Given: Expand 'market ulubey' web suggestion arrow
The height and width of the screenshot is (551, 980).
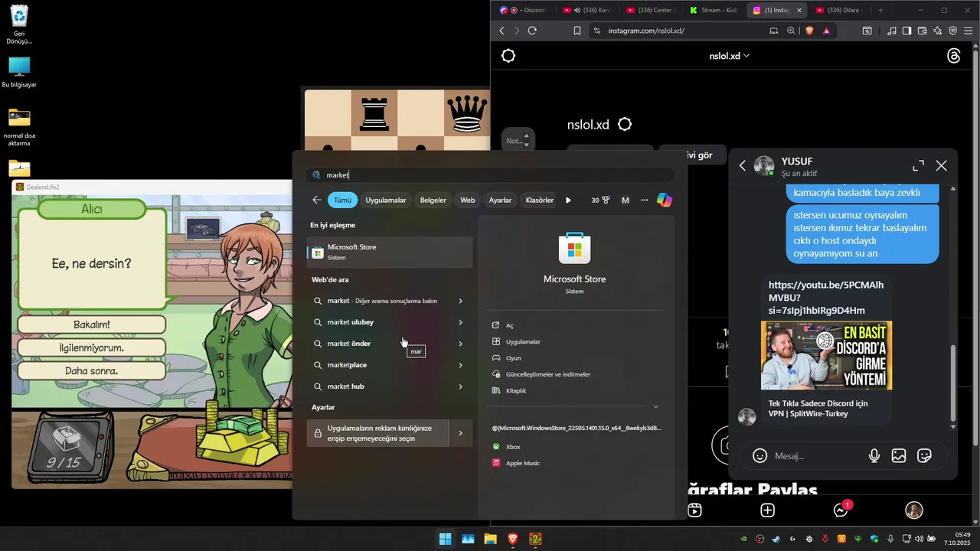Looking at the screenshot, I should [x=460, y=322].
